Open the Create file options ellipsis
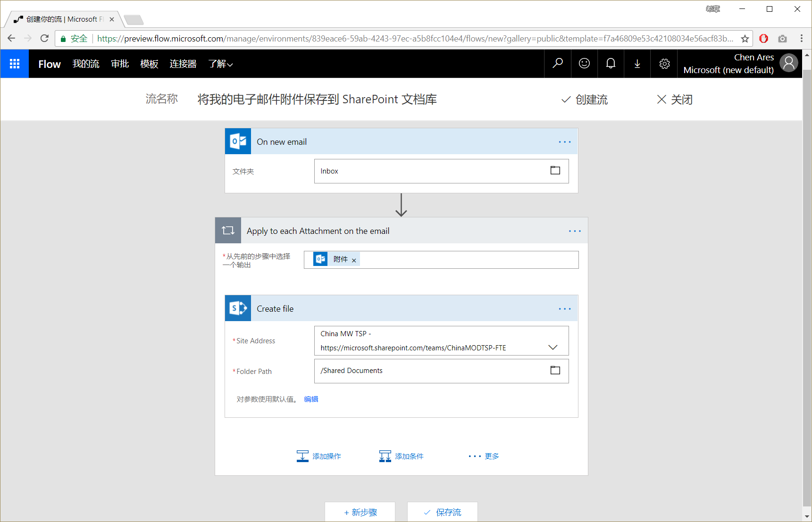 click(564, 309)
